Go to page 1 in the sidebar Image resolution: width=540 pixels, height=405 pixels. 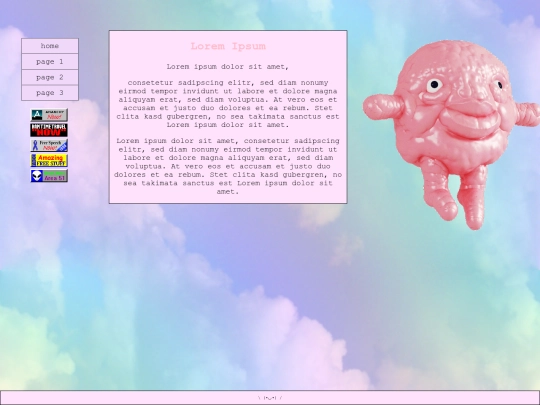[x=50, y=62]
